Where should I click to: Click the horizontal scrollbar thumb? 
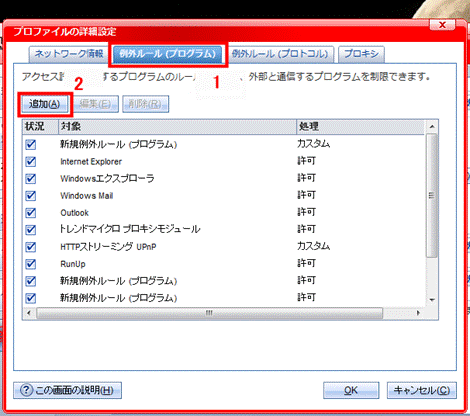click(209, 313)
